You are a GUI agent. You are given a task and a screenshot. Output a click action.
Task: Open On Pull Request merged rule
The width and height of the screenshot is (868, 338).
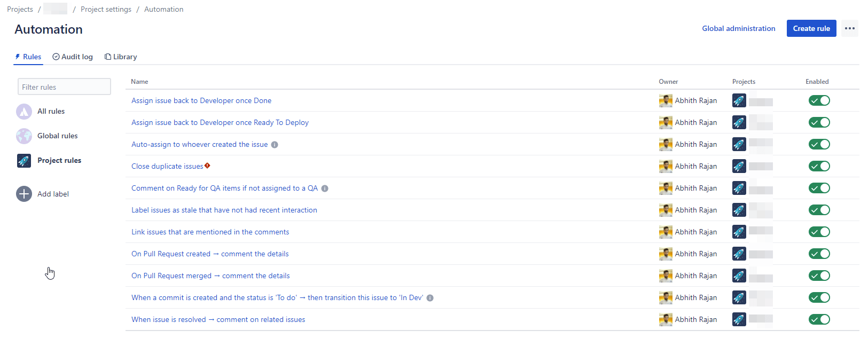(x=210, y=276)
